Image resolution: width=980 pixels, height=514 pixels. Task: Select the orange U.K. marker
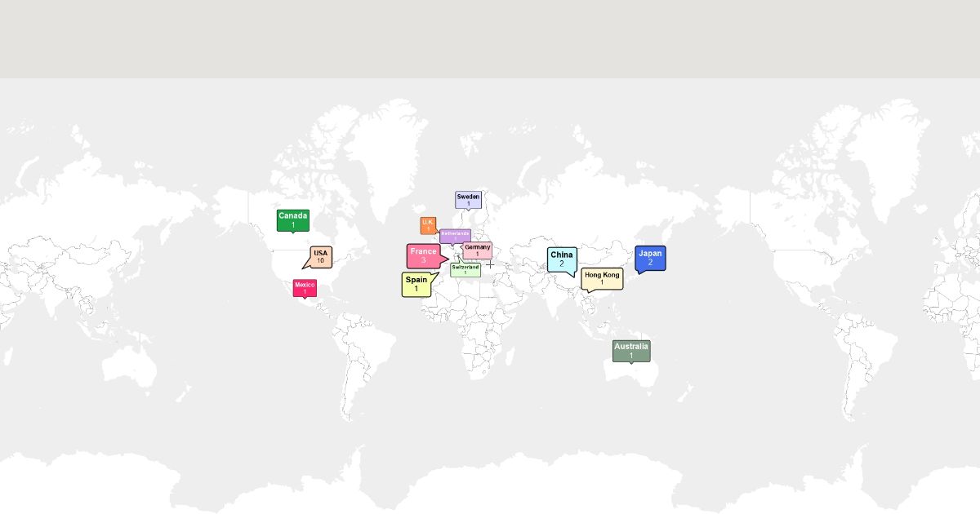point(428,225)
